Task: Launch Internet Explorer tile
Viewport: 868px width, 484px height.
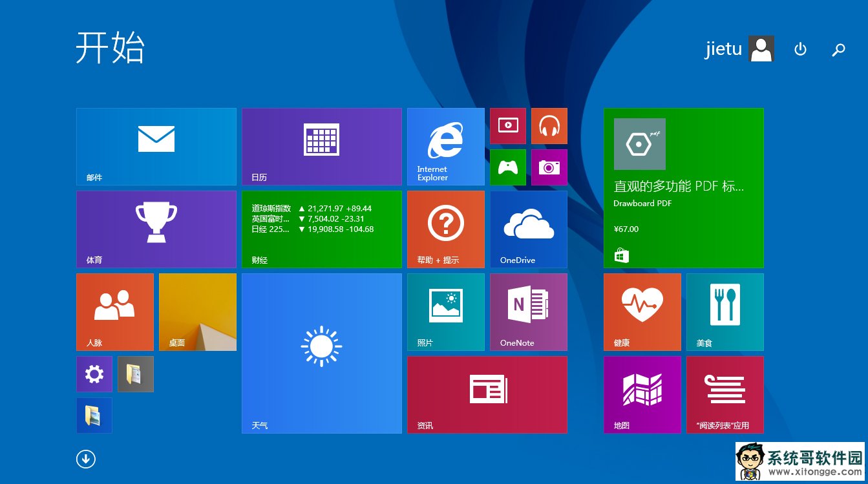Action: click(445, 147)
